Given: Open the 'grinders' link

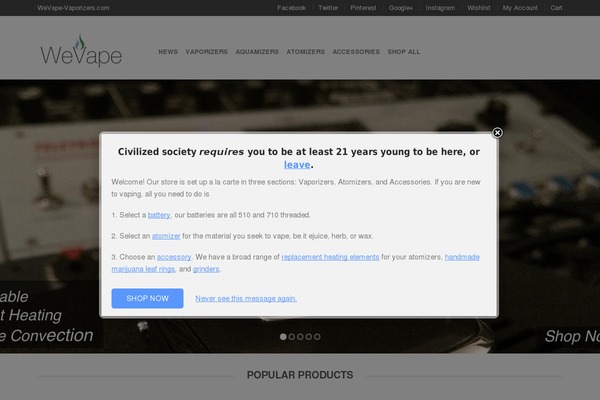Looking at the screenshot, I should click(x=206, y=269).
